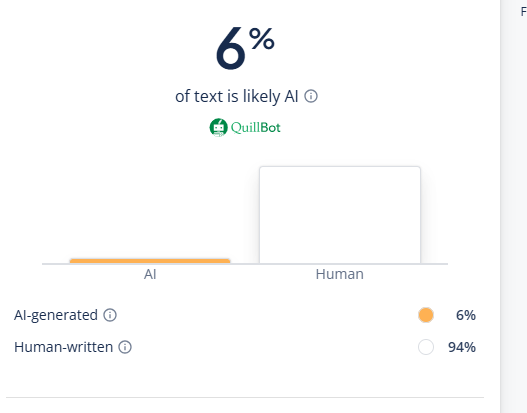The image size is (527, 413).
Task: Click the 'Human-written' legend label
Action: click(x=64, y=347)
